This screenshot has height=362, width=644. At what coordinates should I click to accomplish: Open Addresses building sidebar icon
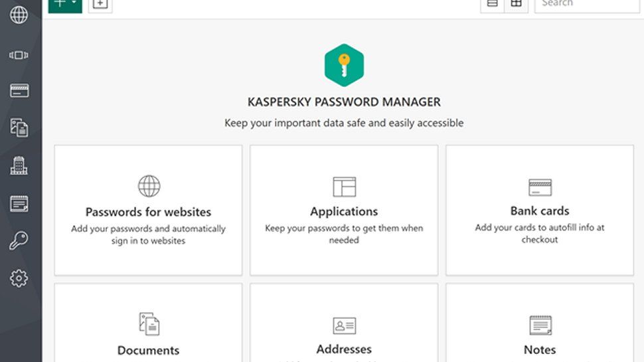[x=19, y=165]
